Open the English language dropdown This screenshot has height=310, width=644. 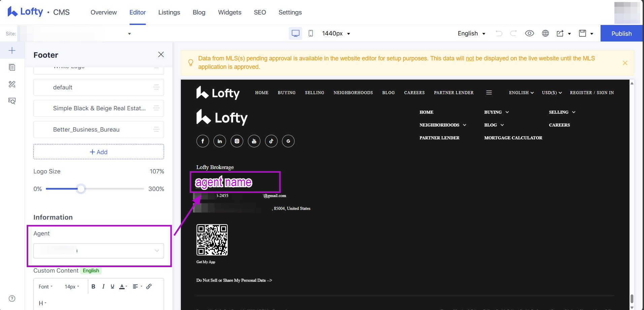pos(471,33)
